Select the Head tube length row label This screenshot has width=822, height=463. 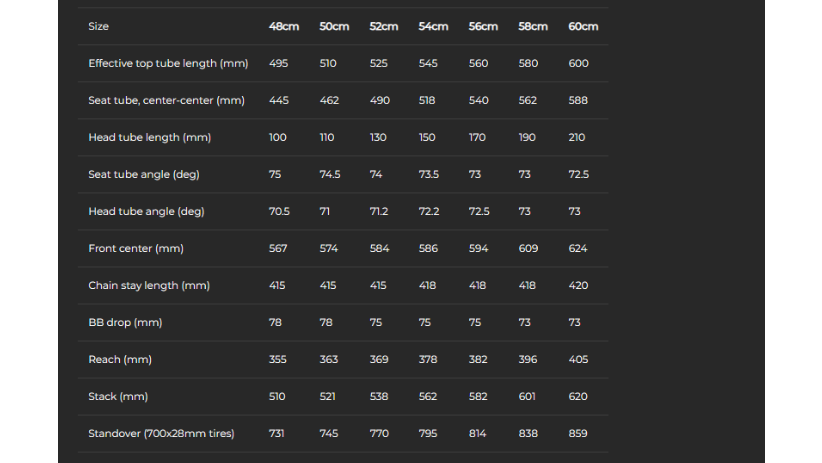[149, 137]
